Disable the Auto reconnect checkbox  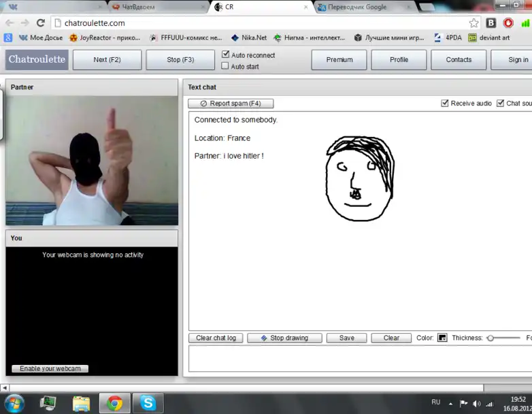[x=226, y=55]
